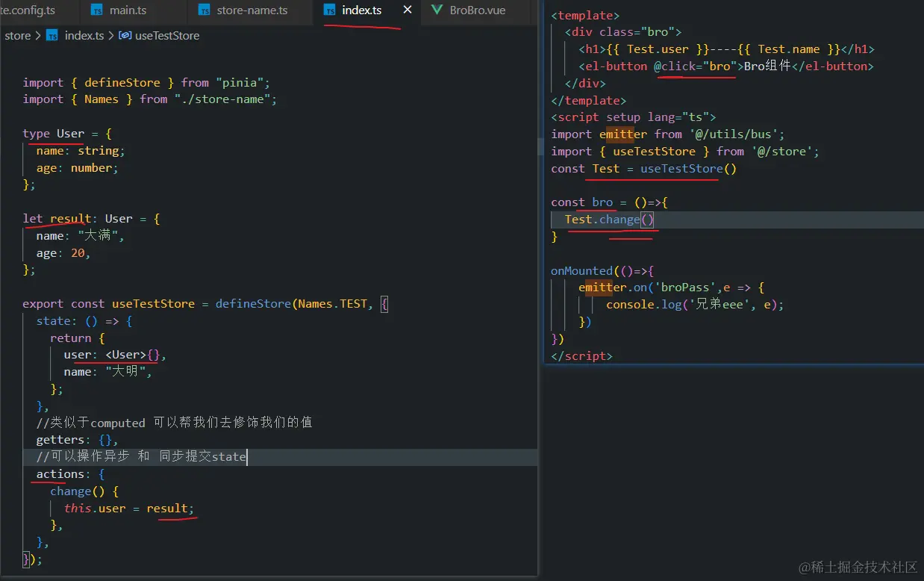This screenshot has height=581, width=924.
Task: Click the import useTestStore from '@/store' line
Action: (x=685, y=152)
